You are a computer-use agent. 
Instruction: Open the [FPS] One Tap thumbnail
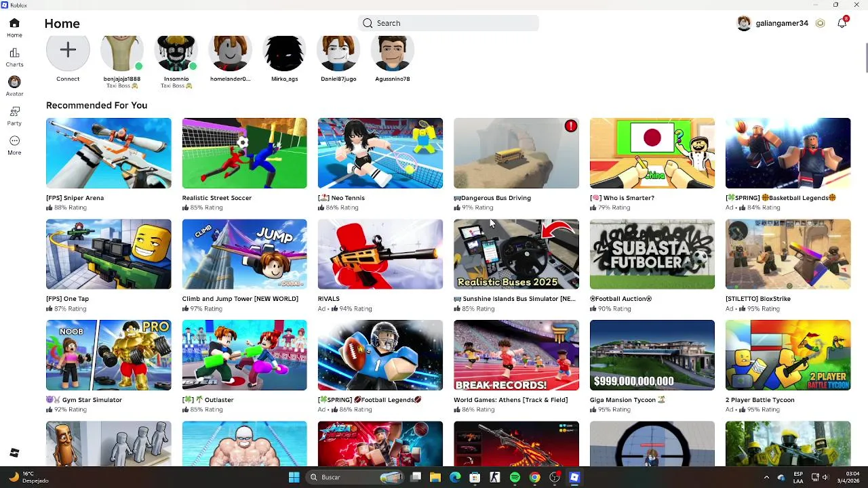tap(108, 254)
